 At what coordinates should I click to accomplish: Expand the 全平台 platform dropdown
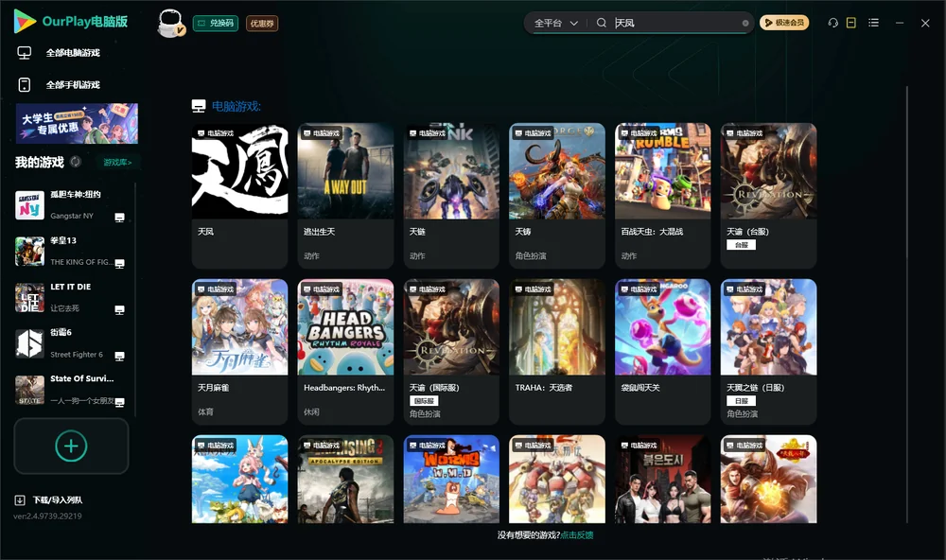point(556,23)
